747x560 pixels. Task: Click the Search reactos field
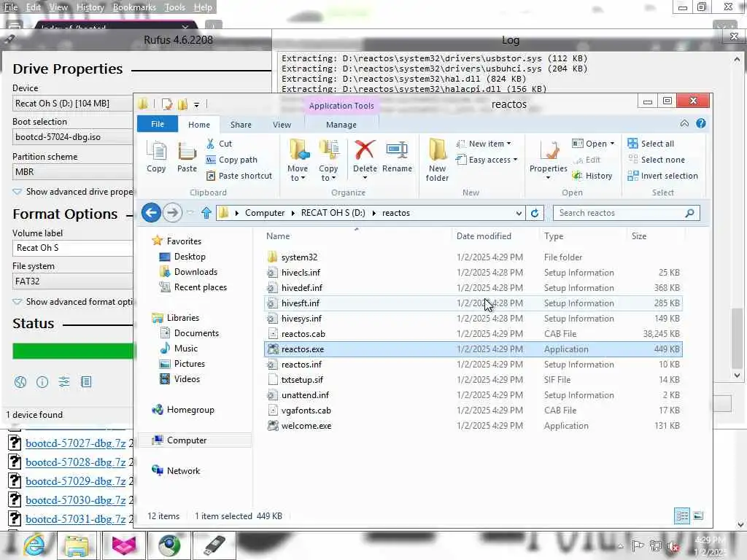coord(626,213)
